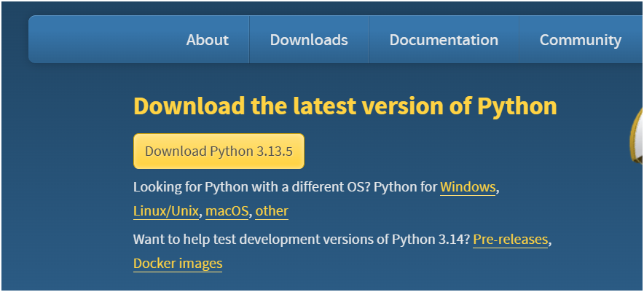Open the Docker images link

tap(178, 264)
